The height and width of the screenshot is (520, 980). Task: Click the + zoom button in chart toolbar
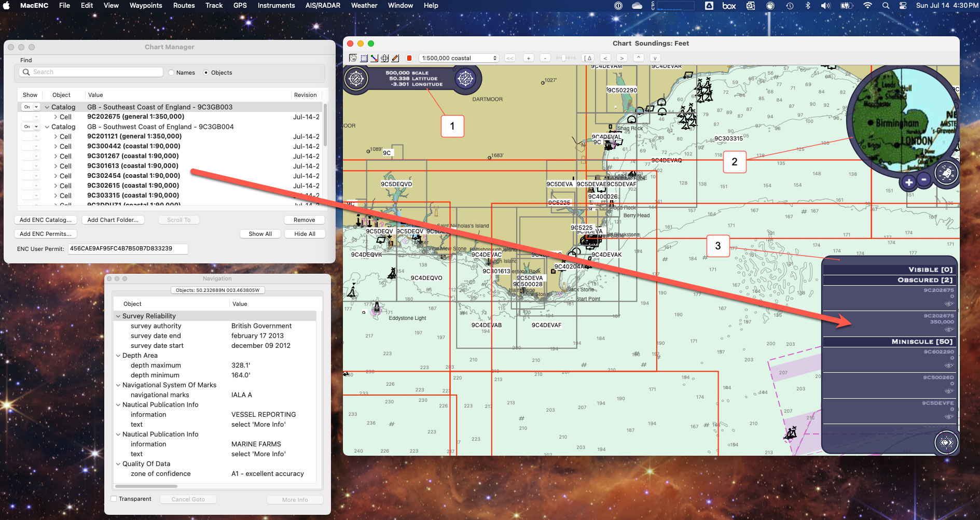pos(529,58)
